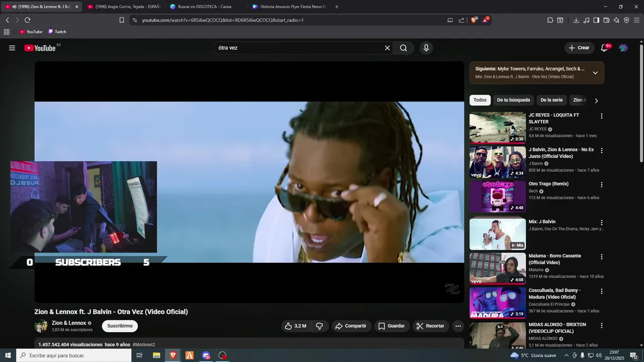Image resolution: width=644 pixels, height=362 pixels.
Task: Open JC REYES - LOQUITA video thumbnail
Action: tap(498, 128)
